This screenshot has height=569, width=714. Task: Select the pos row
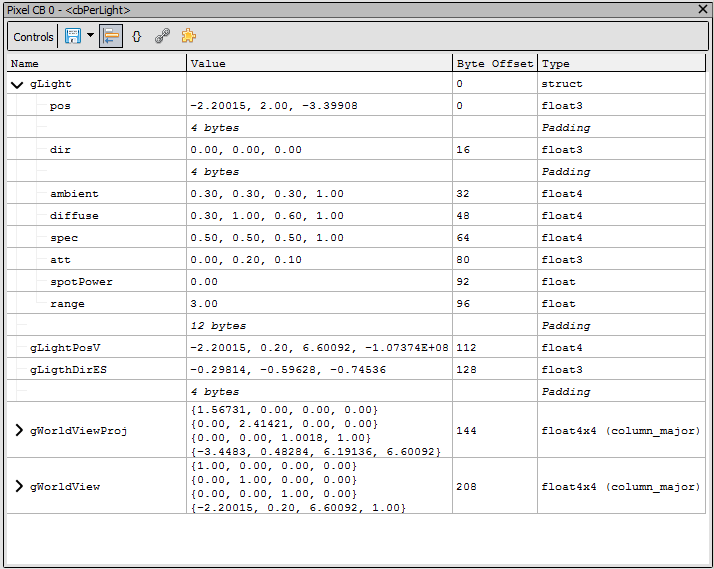356,106
